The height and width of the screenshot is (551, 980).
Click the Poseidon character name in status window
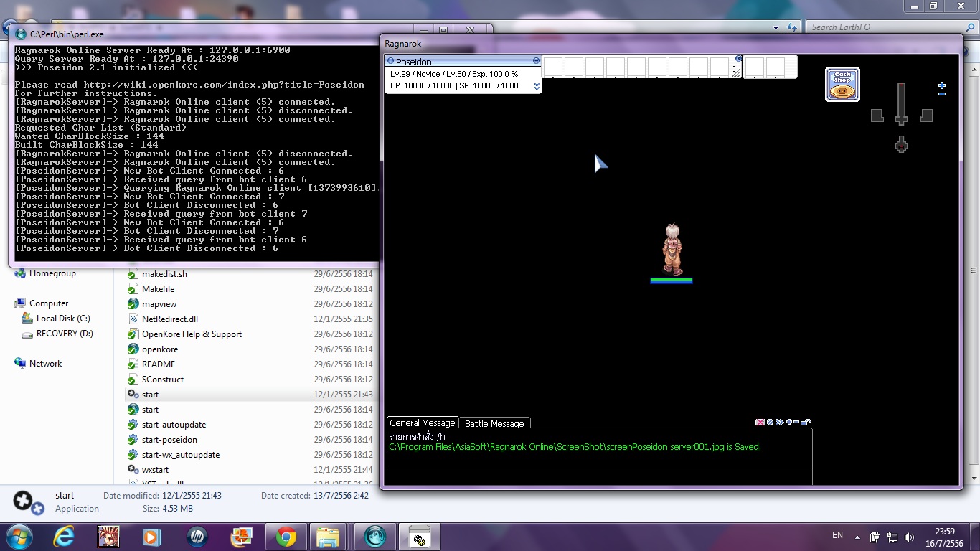tap(414, 62)
